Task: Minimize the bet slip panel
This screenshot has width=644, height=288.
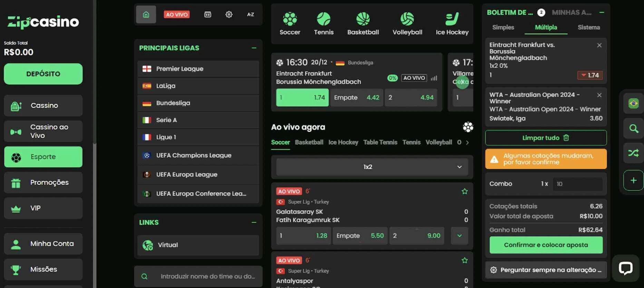Action: pos(602,12)
